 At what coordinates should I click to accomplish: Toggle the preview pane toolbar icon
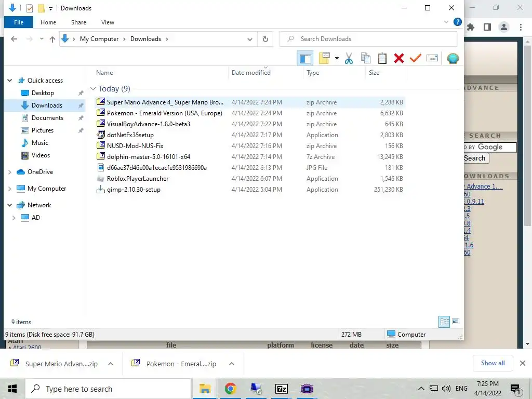point(304,58)
